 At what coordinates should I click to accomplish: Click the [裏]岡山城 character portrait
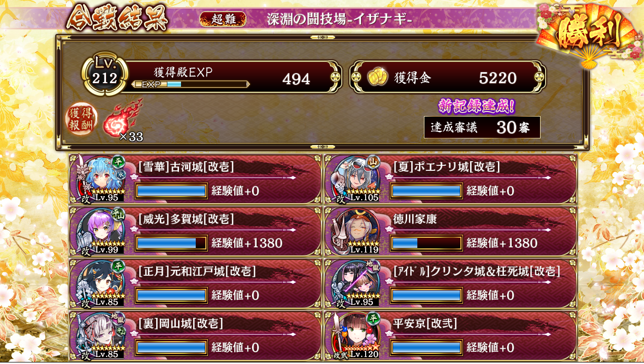101,336
